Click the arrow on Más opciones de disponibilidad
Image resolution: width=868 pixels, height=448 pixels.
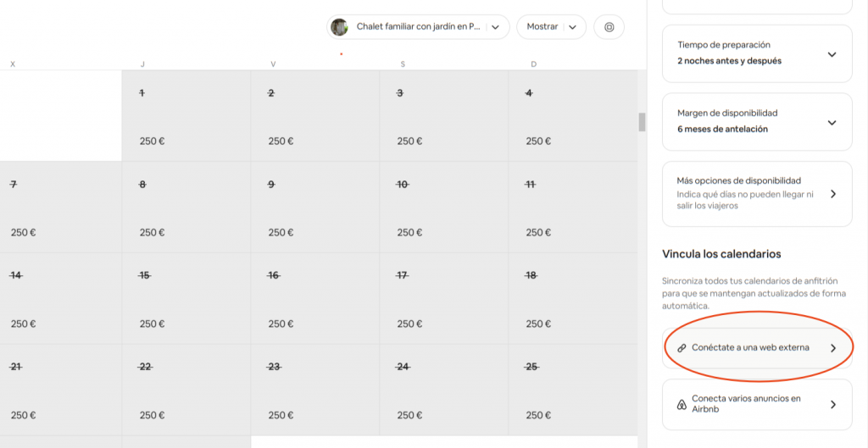pyautogui.click(x=832, y=194)
